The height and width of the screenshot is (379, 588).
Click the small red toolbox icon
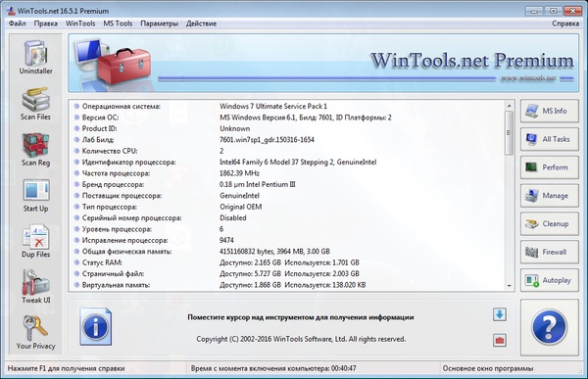tap(500, 341)
